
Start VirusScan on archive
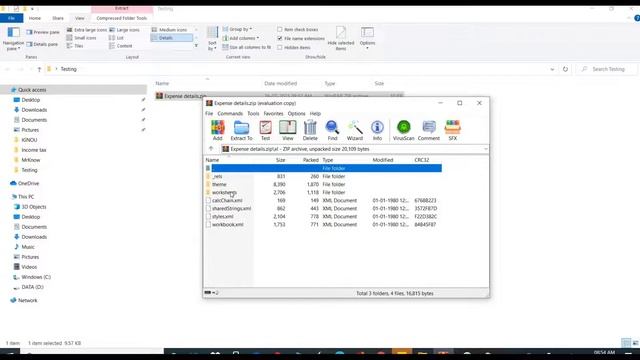403,131
